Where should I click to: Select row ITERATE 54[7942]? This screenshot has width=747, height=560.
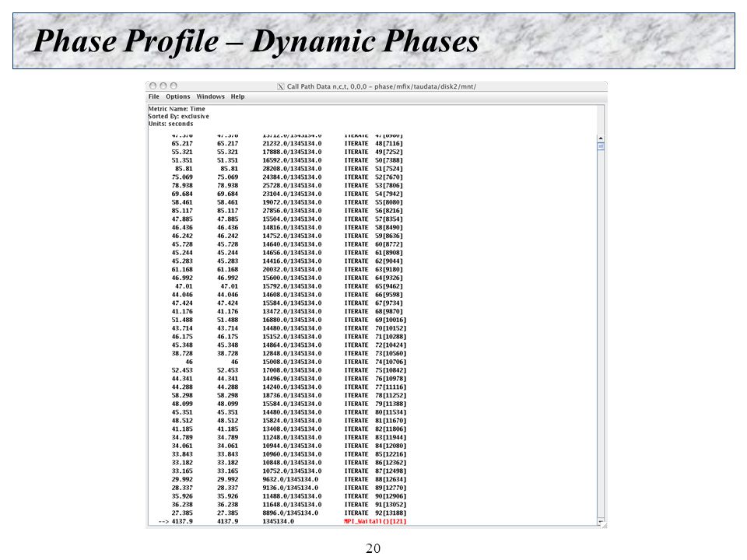[x=287, y=194]
